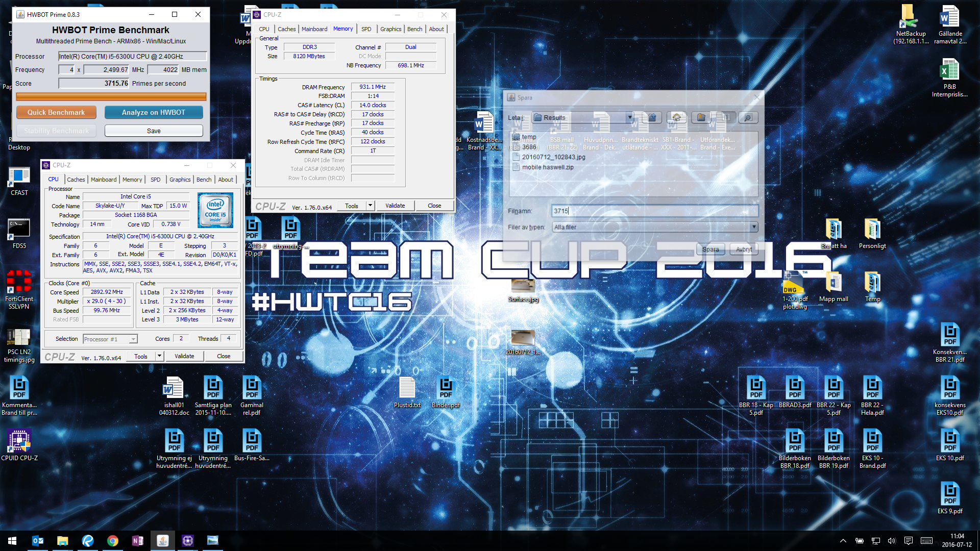
Task: Click the Quick Benchmark button
Action: pos(56,112)
